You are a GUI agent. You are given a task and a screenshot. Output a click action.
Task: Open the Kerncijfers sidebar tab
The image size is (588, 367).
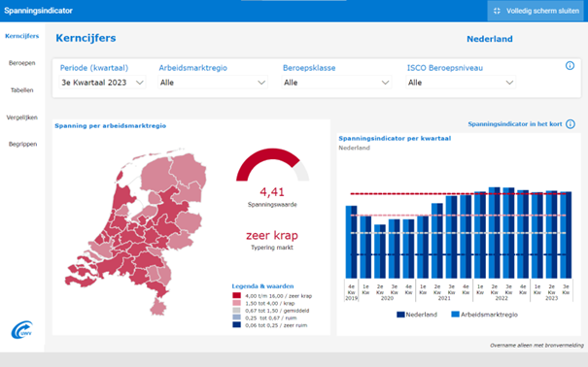click(21, 36)
